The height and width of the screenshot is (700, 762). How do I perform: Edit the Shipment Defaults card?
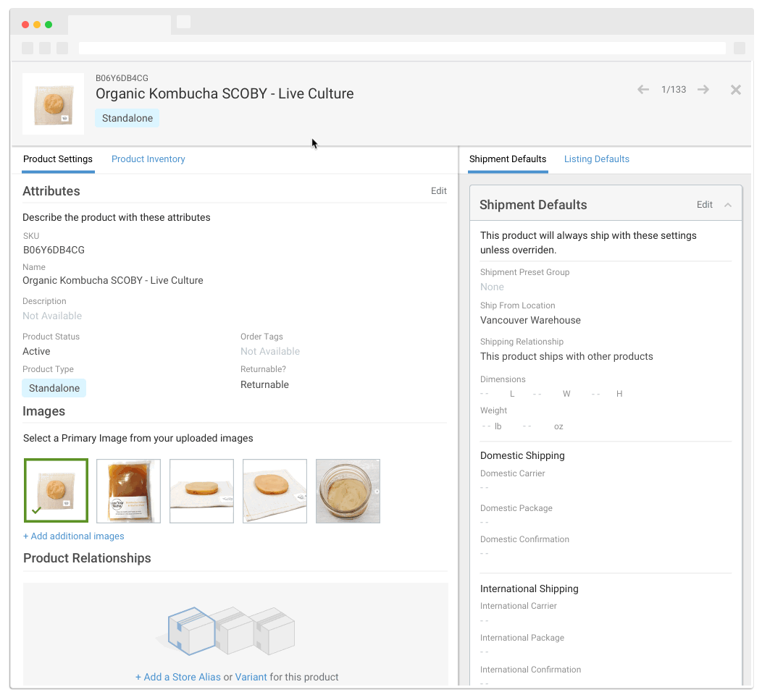click(704, 205)
